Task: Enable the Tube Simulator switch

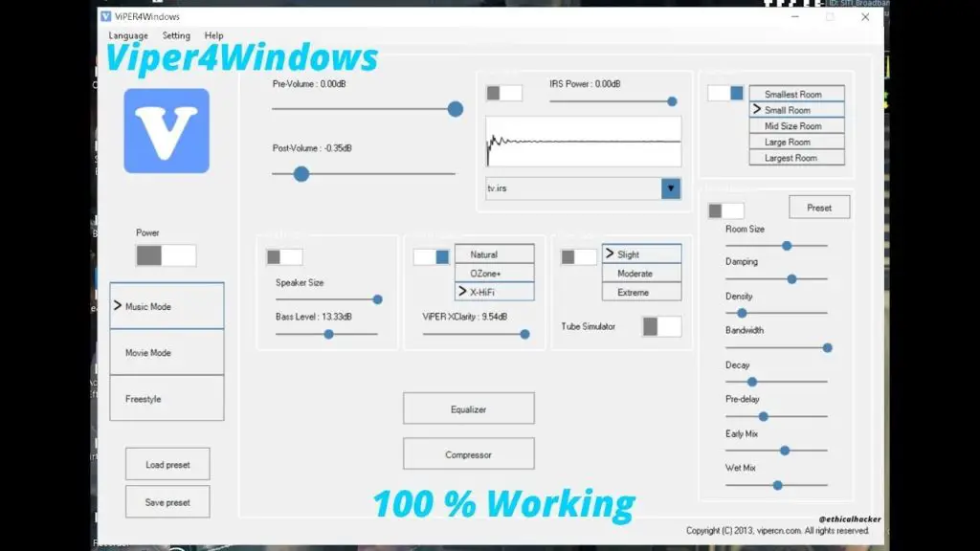Action: point(662,326)
